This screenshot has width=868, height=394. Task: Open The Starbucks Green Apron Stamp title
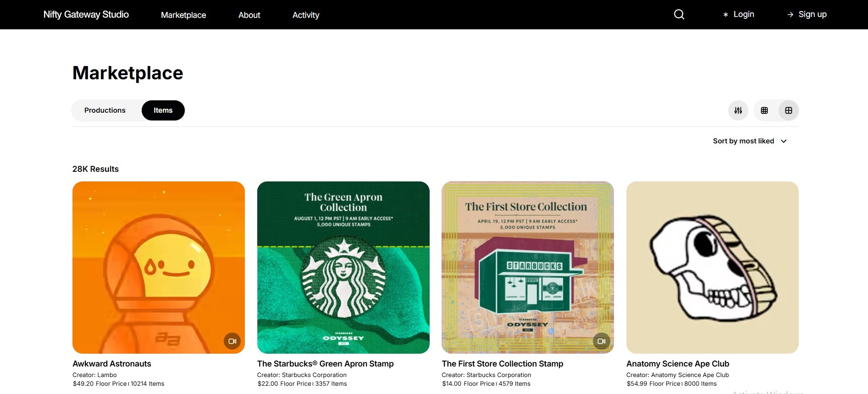(x=326, y=364)
